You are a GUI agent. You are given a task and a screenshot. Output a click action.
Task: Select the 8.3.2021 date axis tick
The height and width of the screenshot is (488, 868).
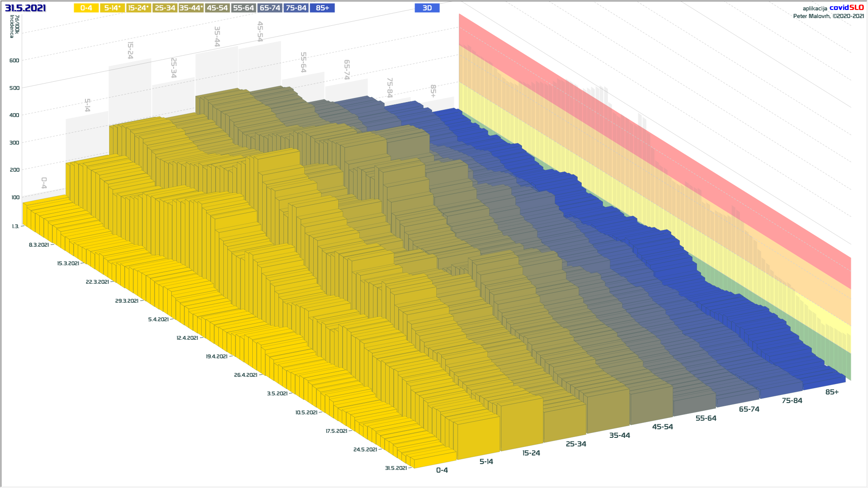point(39,245)
